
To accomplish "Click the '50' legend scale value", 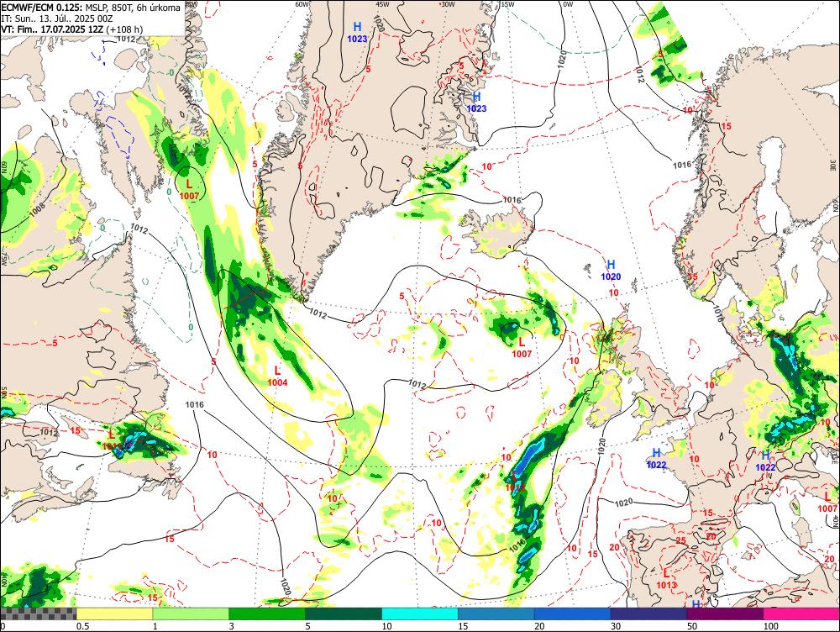I will pyautogui.click(x=692, y=626).
